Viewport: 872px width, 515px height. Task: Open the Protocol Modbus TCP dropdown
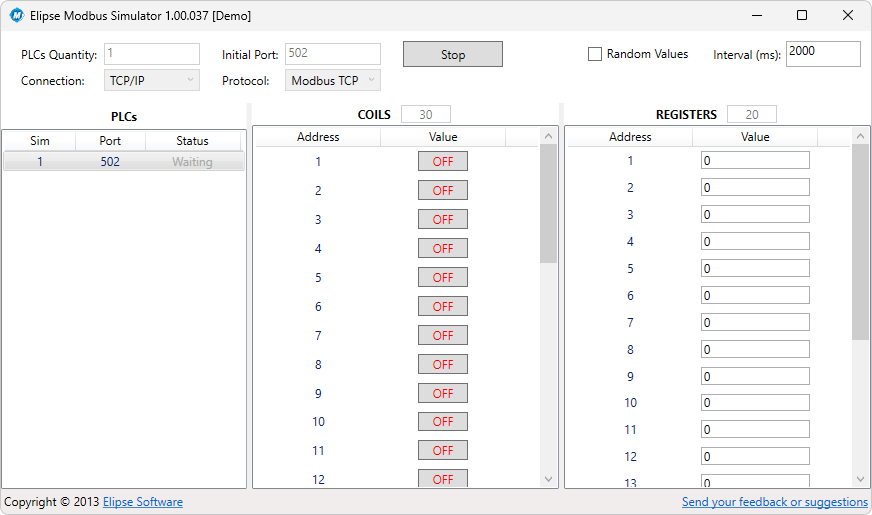[333, 81]
